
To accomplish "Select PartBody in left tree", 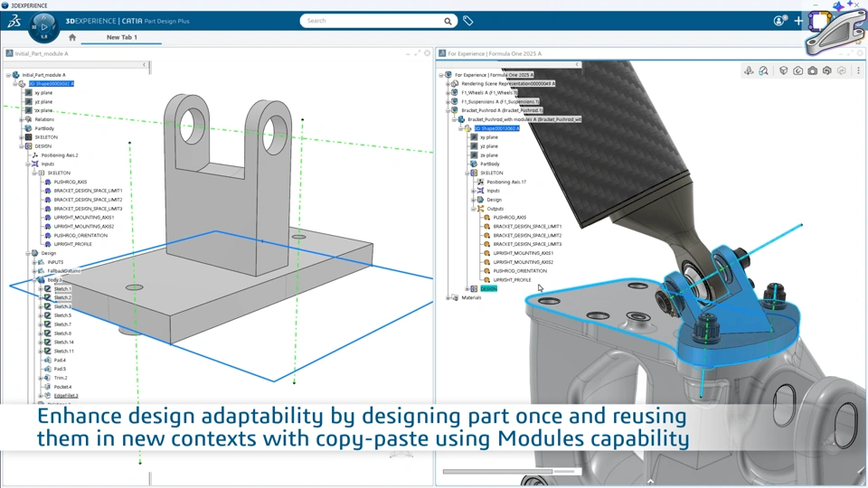I will [x=44, y=128].
